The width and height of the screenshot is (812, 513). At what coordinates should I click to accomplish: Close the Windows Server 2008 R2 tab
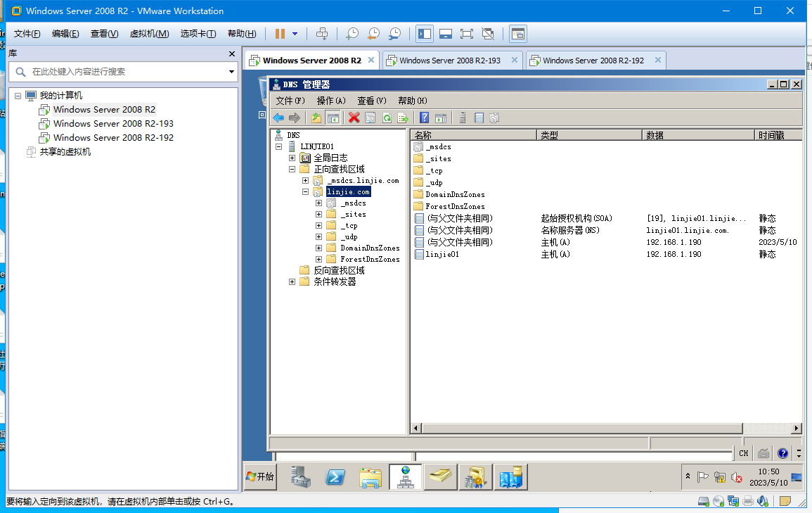coord(371,60)
